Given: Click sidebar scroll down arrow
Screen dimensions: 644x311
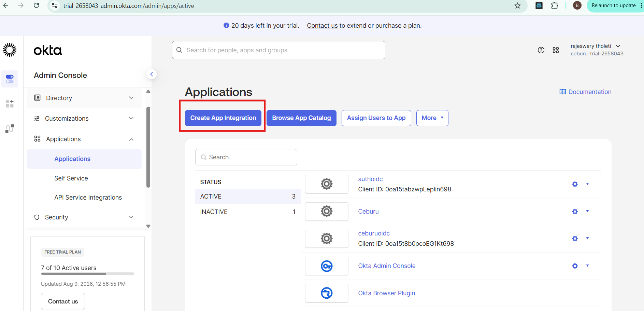Looking at the screenshot, I should click(148, 226).
